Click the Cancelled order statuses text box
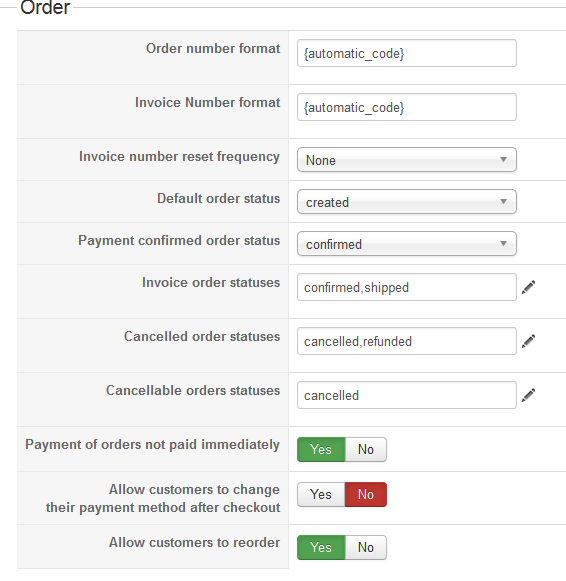 pos(407,341)
